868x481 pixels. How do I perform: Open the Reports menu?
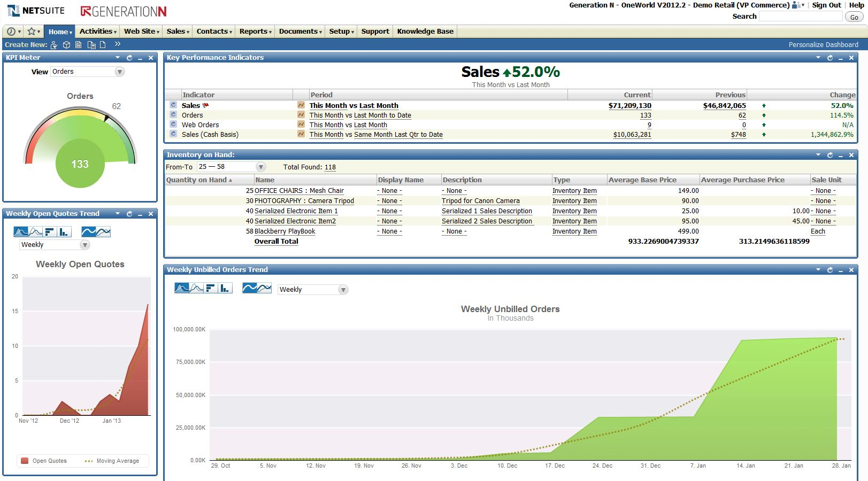(254, 31)
